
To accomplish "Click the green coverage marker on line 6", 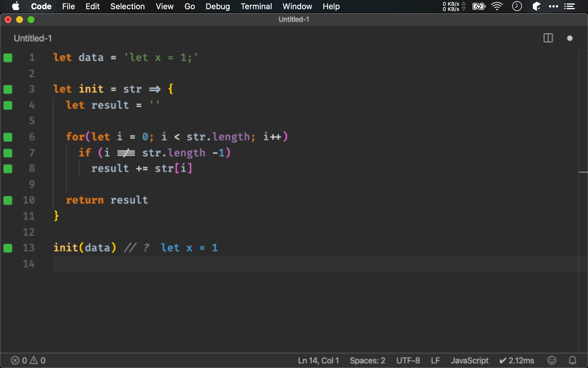I will (8, 137).
